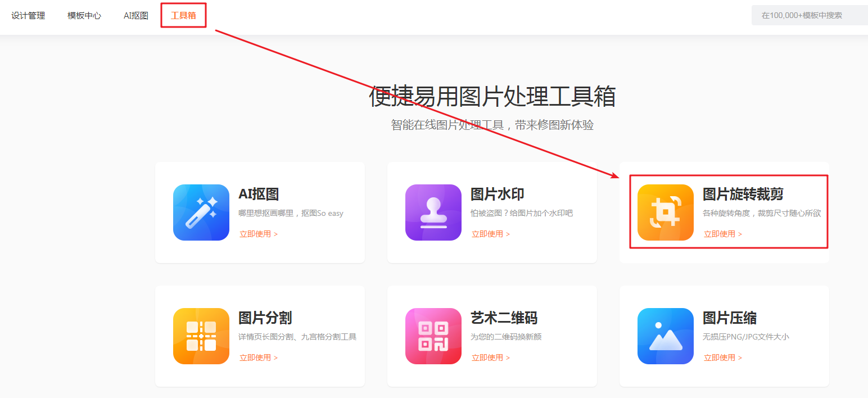Click the 艺术二维码 QR code icon
The image size is (868, 398).
pos(433,336)
